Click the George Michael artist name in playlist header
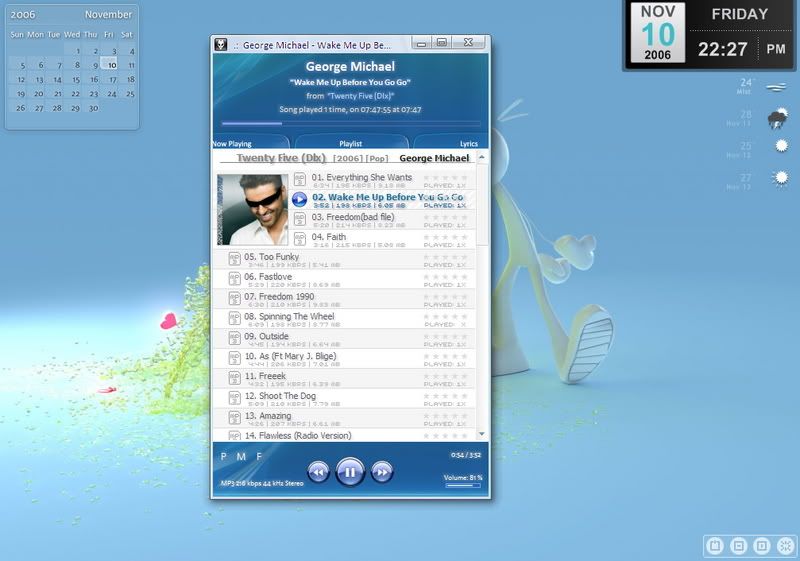Viewport: 800px width, 561px height. (x=434, y=158)
